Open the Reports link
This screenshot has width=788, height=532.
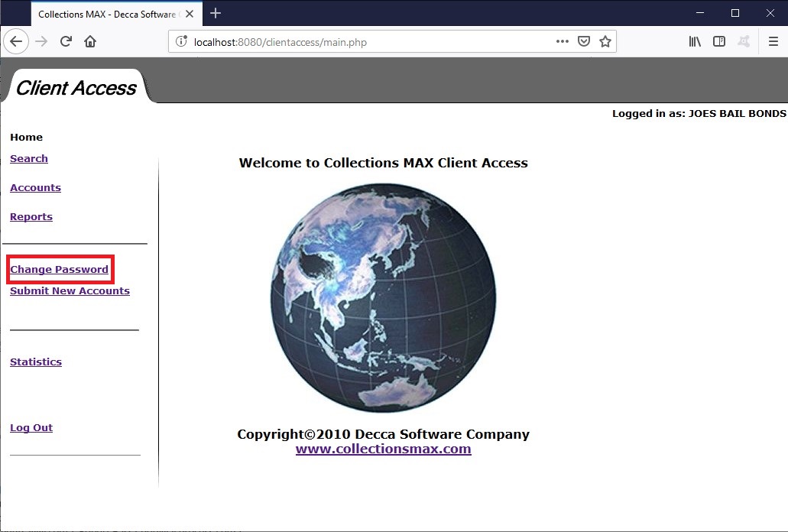point(31,217)
